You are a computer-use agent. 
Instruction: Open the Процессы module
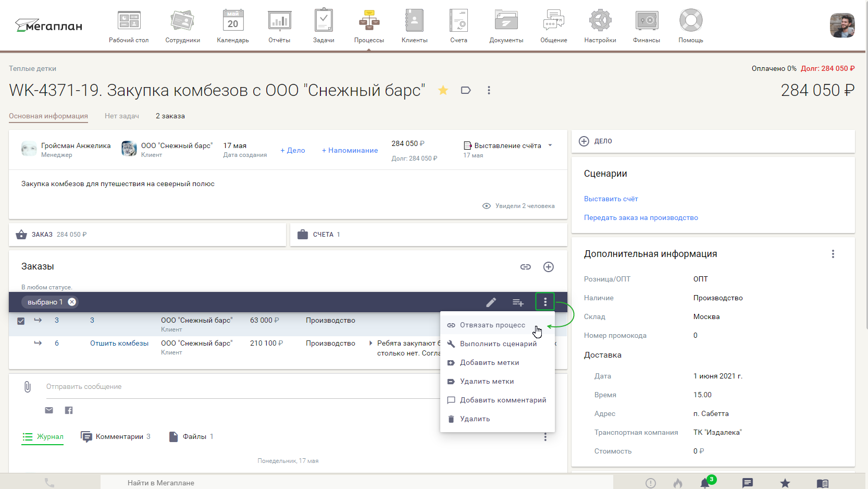coord(369,26)
